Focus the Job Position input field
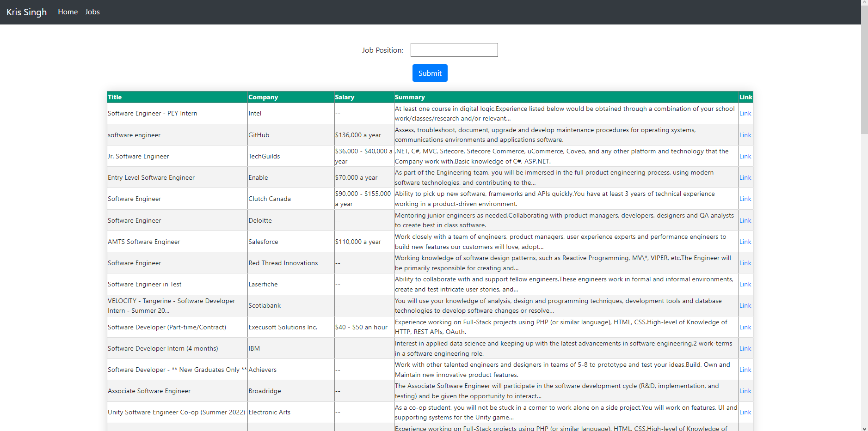The image size is (868, 431). [454, 50]
